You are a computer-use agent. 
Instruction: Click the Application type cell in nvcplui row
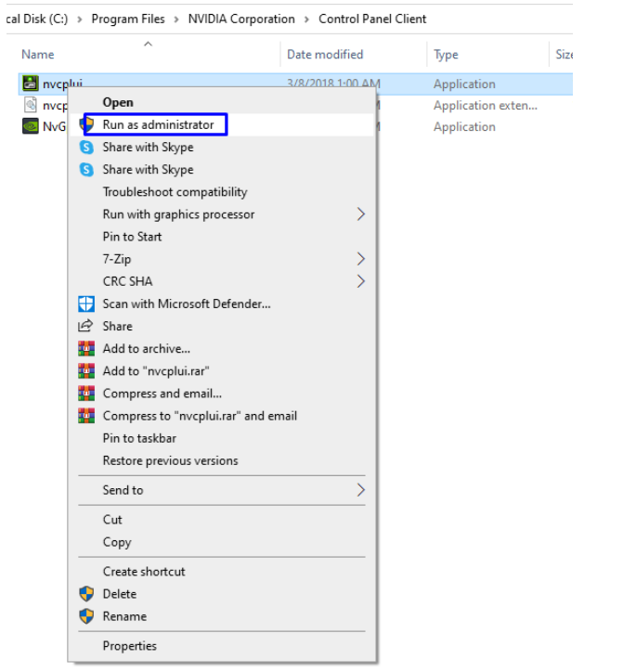tap(464, 84)
